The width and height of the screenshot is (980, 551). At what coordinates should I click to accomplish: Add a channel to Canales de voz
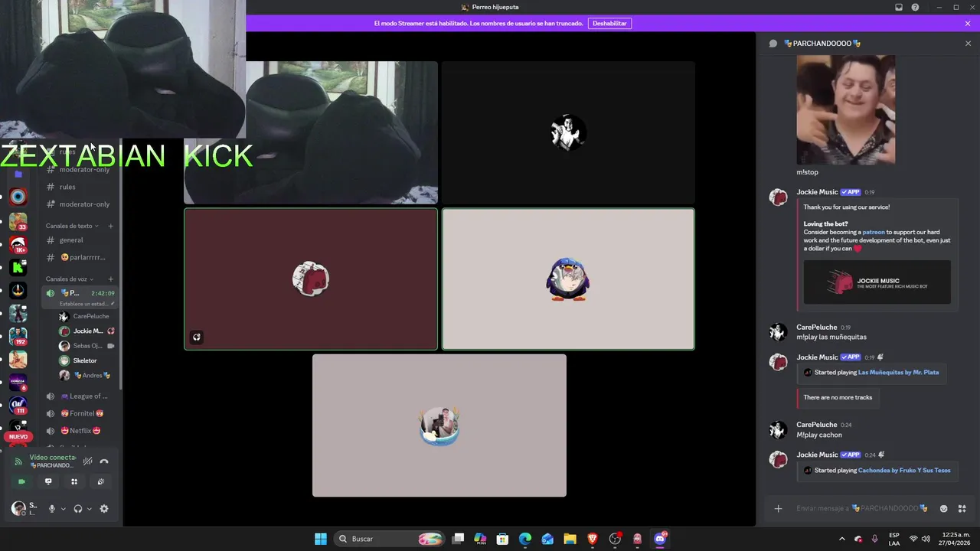110,279
